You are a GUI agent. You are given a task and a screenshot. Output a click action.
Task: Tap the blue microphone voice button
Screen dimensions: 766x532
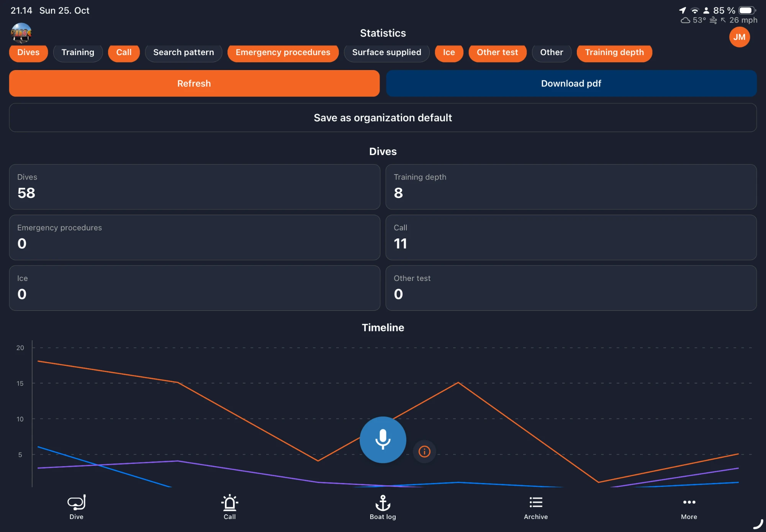pyautogui.click(x=383, y=439)
